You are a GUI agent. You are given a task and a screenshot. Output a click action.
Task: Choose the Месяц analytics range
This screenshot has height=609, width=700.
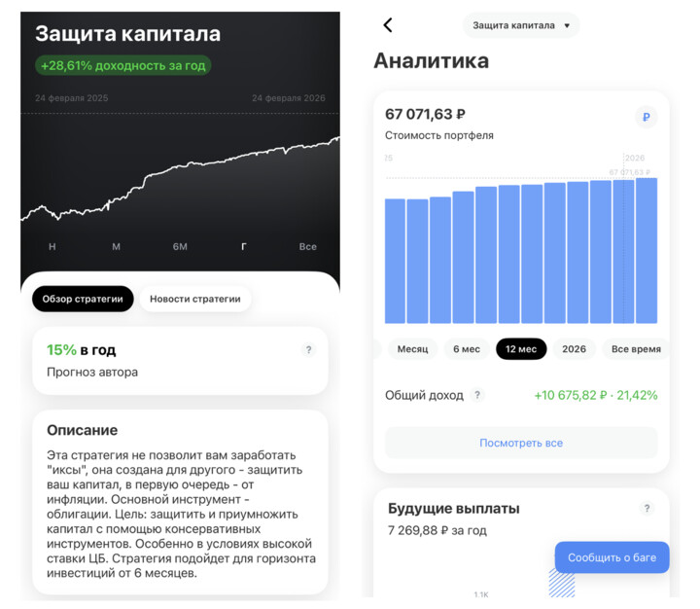(x=412, y=349)
